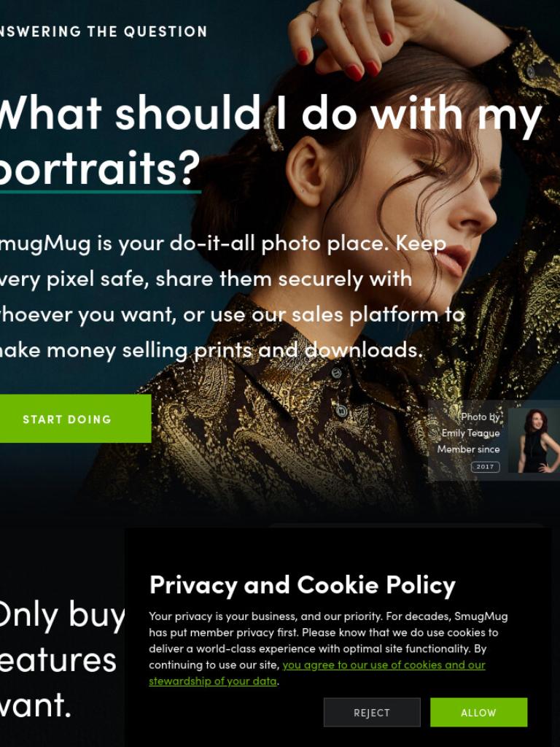Open Emily Teague's photographer portrait thumbnail
The height and width of the screenshot is (747, 560).
point(534,440)
